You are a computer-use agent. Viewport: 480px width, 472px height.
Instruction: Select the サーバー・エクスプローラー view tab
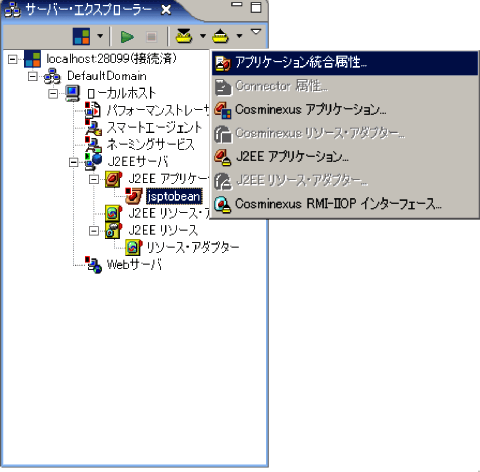click(x=89, y=10)
